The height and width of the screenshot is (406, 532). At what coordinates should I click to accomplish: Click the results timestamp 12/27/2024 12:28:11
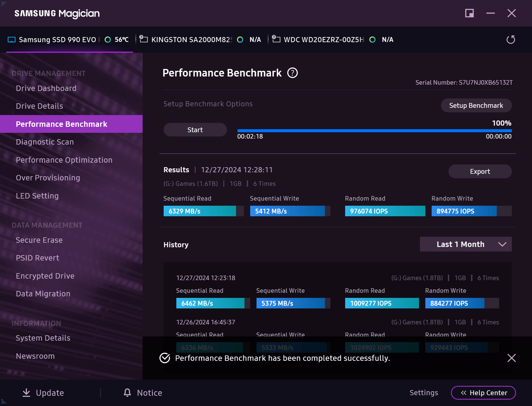pos(237,170)
